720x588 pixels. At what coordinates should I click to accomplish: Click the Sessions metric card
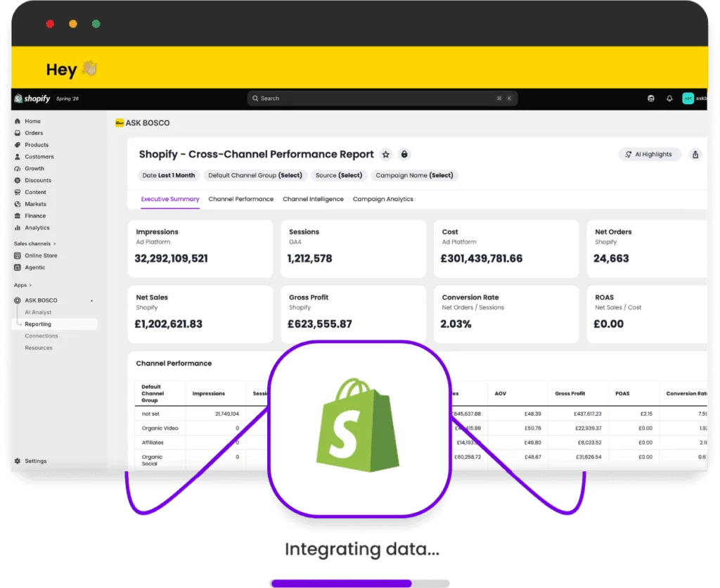tap(353, 248)
